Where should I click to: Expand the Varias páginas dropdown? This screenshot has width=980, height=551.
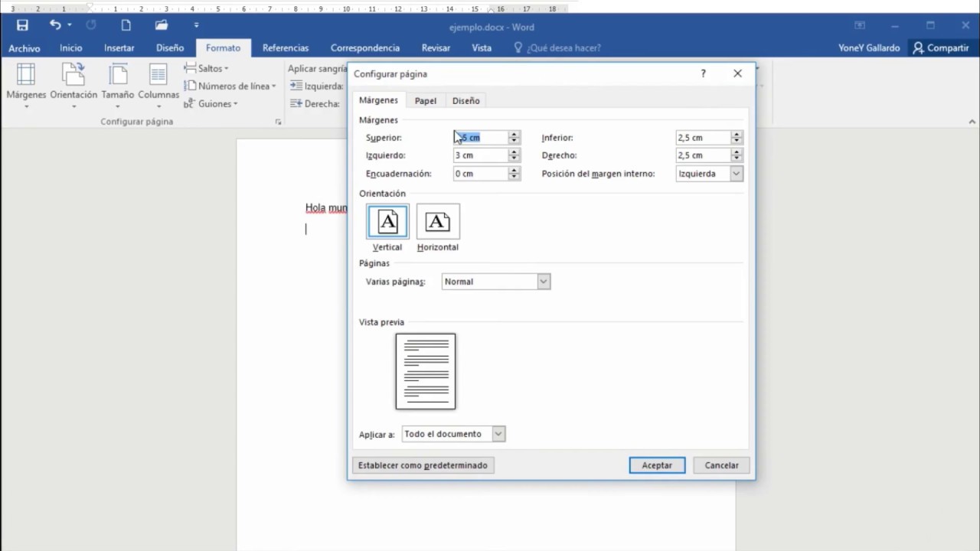(x=544, y=282)
